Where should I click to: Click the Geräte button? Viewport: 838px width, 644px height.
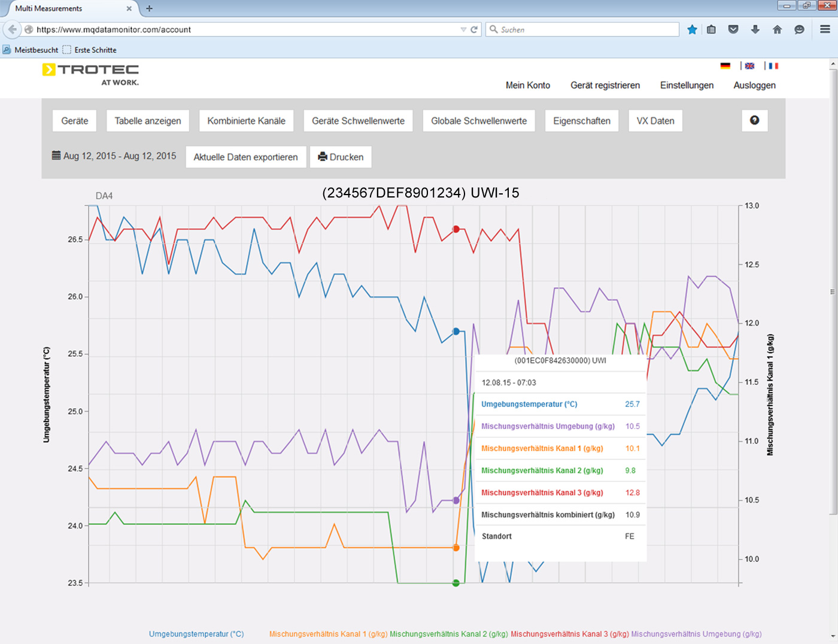[75, 120]
